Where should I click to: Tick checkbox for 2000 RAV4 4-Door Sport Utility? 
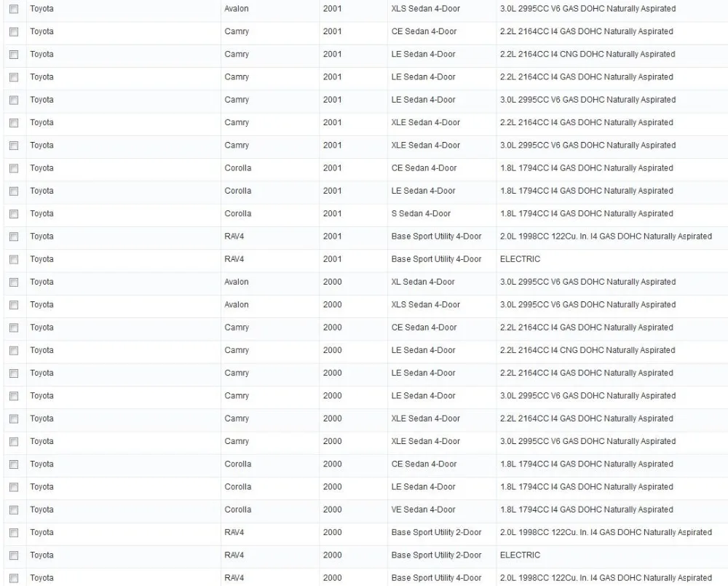click(14, 578)
